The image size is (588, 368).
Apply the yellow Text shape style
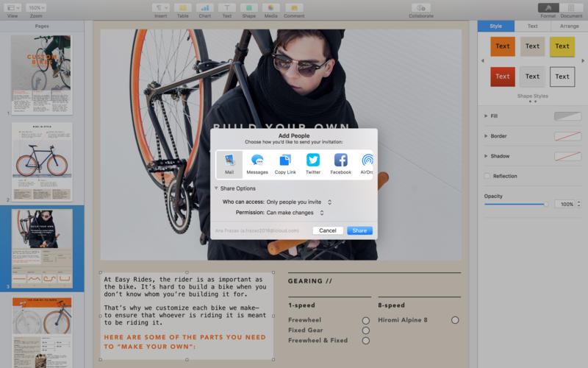562,46
